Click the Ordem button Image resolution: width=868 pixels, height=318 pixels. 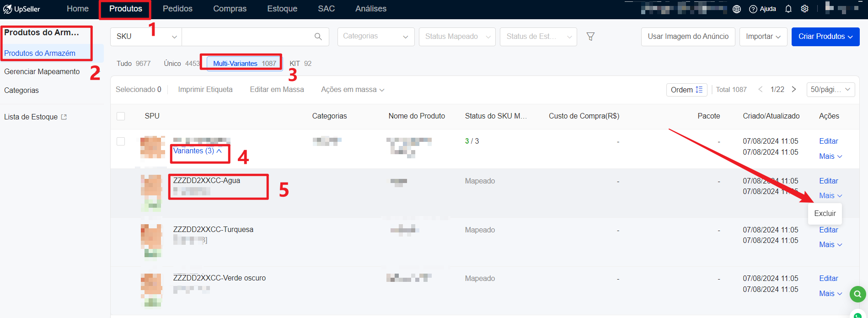(686, 90)
